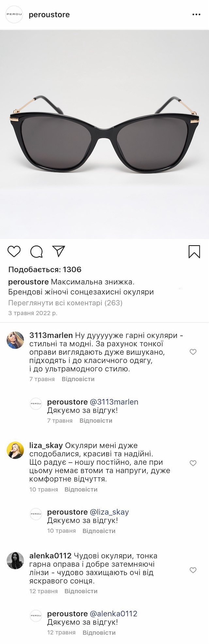Click the PEROU profile logo in header

pos(14,15)
